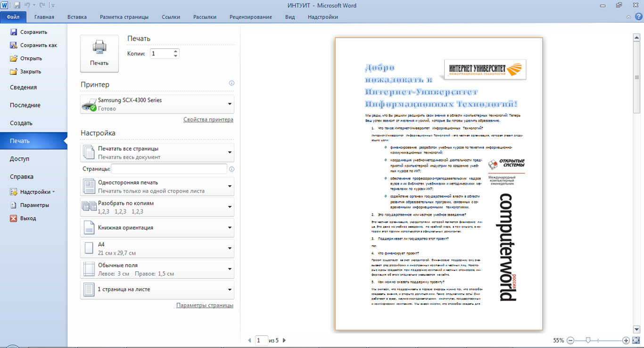Click the Undo icon in title bar
644x348 pixels.
pos(28,6)
